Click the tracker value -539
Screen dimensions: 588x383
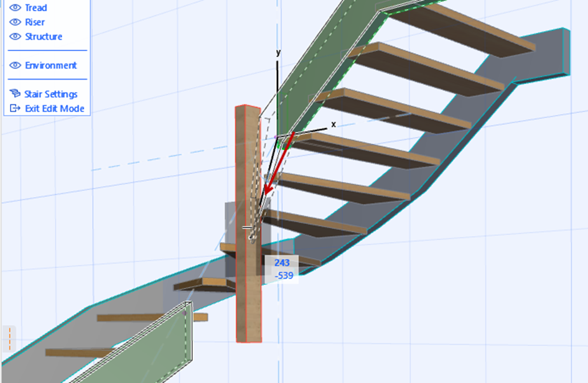tap(284, 275)
